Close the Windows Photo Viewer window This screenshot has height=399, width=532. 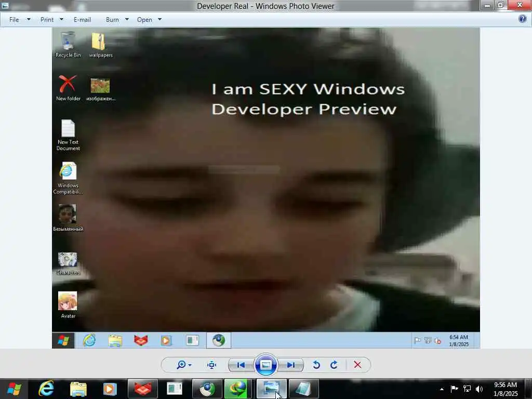pyautogui.click(x=520, y=5)
